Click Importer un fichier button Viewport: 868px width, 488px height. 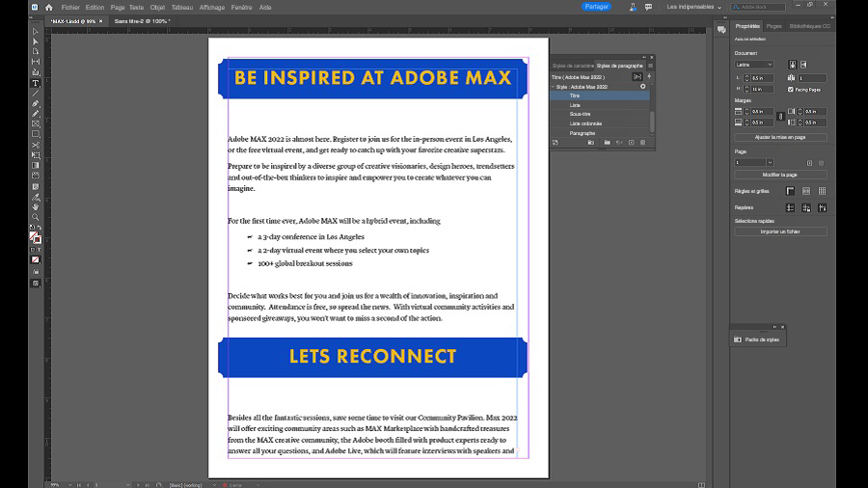click(780, 231)
